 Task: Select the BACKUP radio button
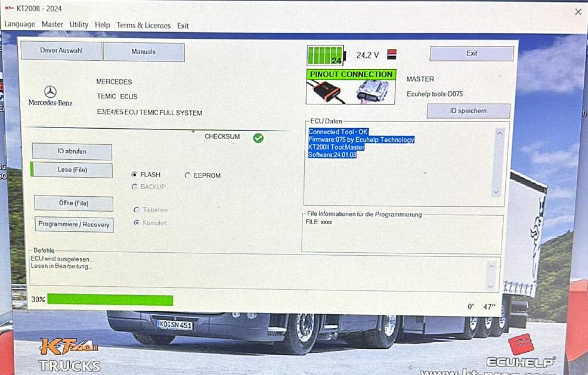[134, 187]
